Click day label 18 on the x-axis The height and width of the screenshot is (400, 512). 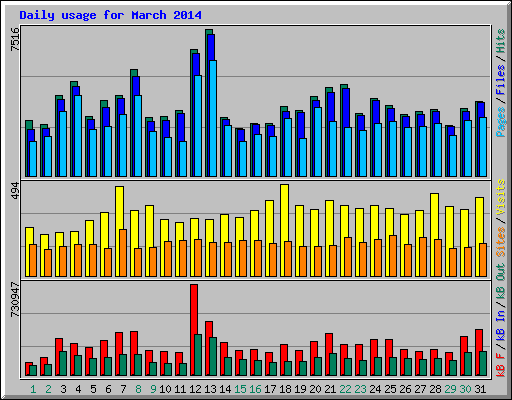click(x=285, y=389)
